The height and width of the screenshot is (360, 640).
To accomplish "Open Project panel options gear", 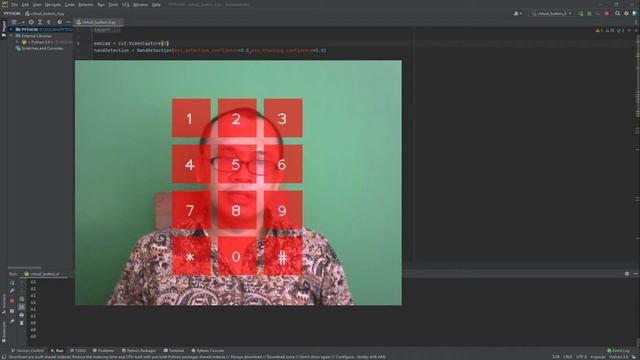I will 60,22.
